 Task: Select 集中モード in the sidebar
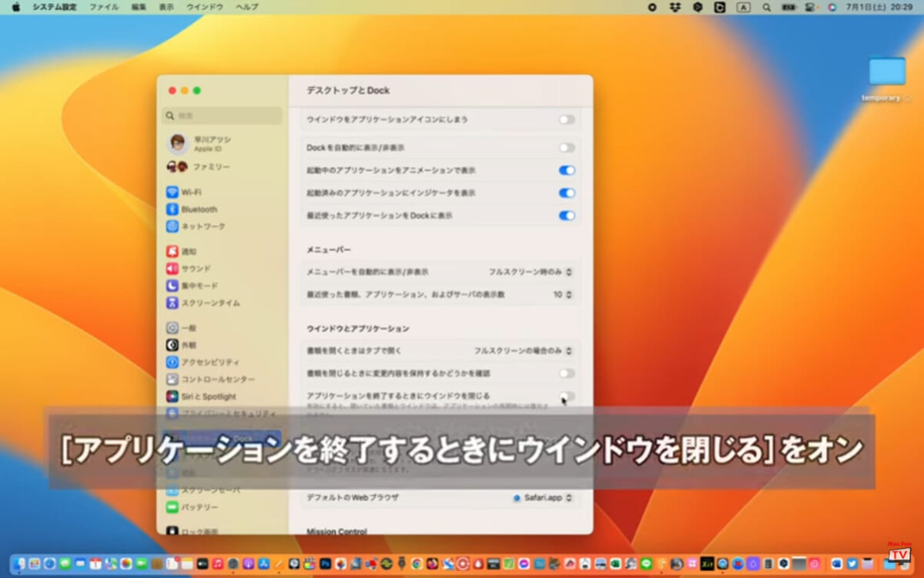point(192,285)
